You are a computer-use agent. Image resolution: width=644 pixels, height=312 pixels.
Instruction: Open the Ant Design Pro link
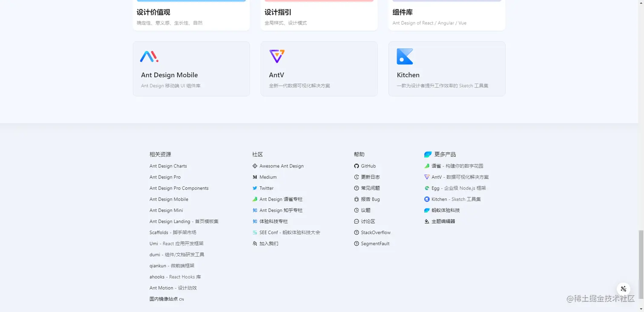coord(165,177)
